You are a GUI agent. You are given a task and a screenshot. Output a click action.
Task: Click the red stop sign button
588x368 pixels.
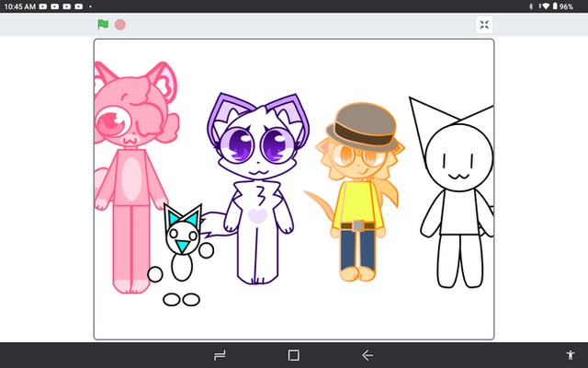tap(120, 25)
